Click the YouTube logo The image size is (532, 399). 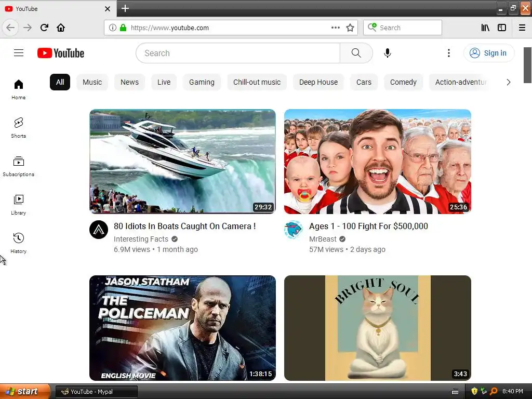pyautogui.click(x=61, y=53)
